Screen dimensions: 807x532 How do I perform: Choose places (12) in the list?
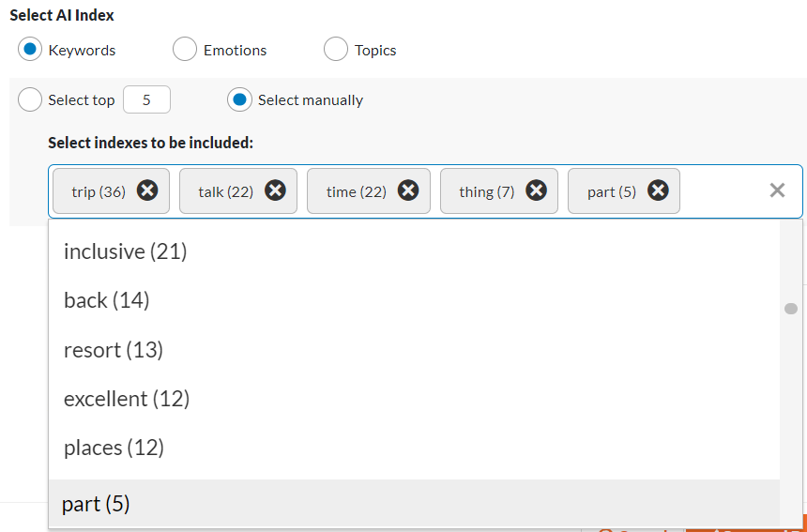[415, 448]
